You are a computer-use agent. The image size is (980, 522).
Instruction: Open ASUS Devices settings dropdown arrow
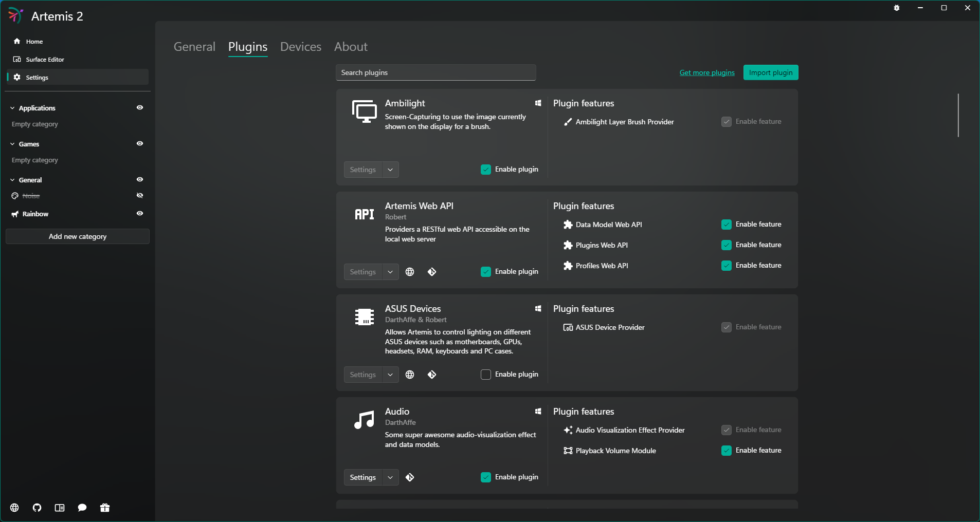pyautogui.click(x=390, y=375)
